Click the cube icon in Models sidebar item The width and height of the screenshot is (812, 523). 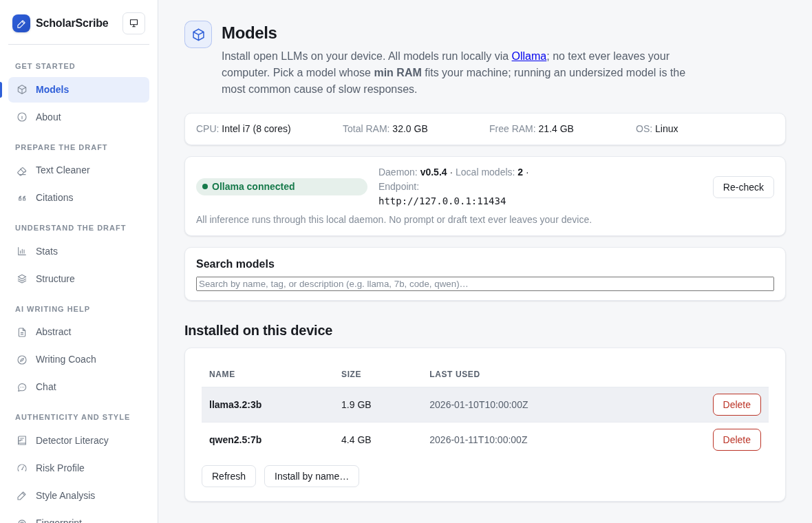coord(22,89)
